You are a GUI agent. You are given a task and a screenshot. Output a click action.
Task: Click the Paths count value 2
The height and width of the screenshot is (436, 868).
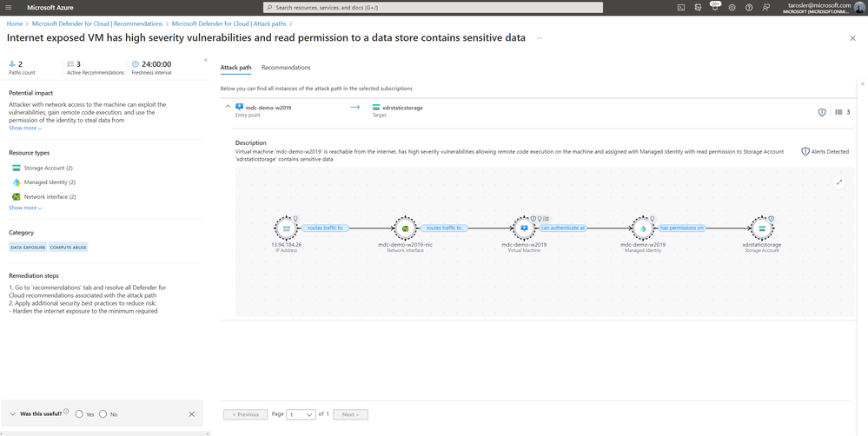tap(21, 64)
